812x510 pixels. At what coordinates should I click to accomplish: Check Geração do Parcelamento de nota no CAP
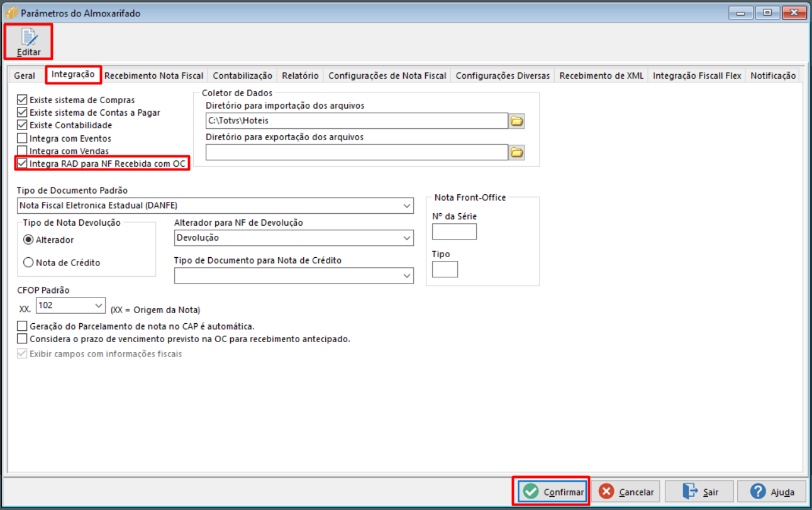pos(23,326)
